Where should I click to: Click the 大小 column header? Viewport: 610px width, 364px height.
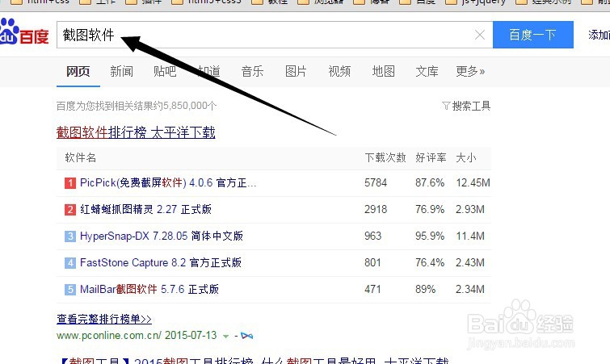(466, 157)
